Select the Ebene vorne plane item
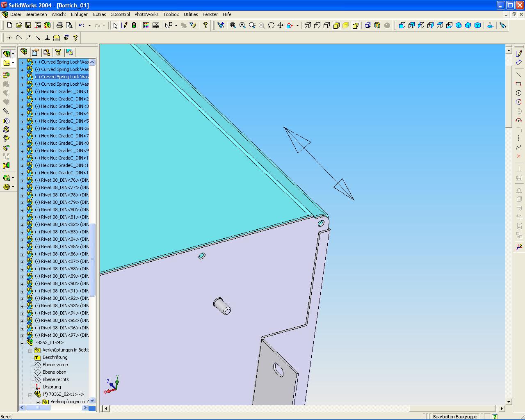Screen dimensions: 525x420 pyautogui.click(x=55, y=365)
